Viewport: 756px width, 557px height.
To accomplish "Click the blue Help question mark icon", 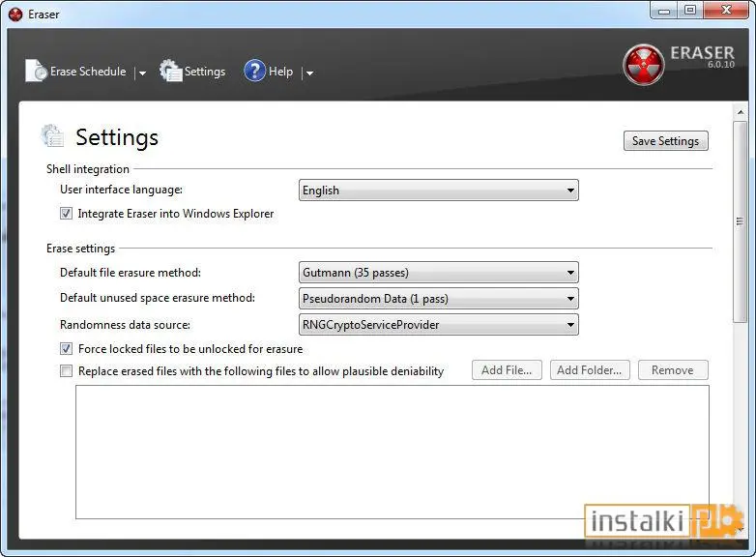I will point(254,71).
